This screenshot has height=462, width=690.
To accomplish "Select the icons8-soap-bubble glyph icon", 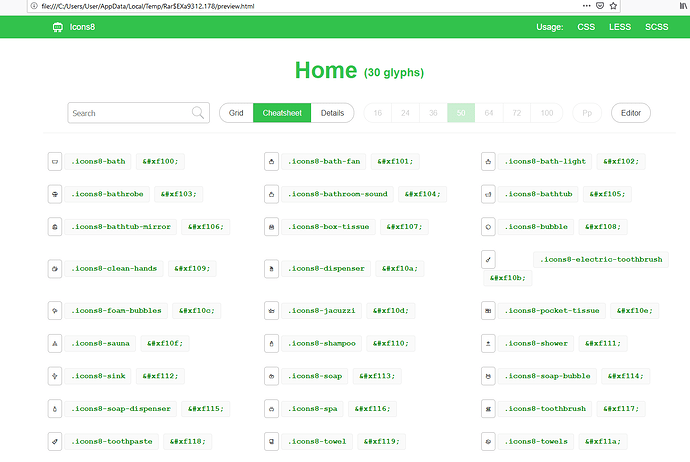I will click(488, 376).
